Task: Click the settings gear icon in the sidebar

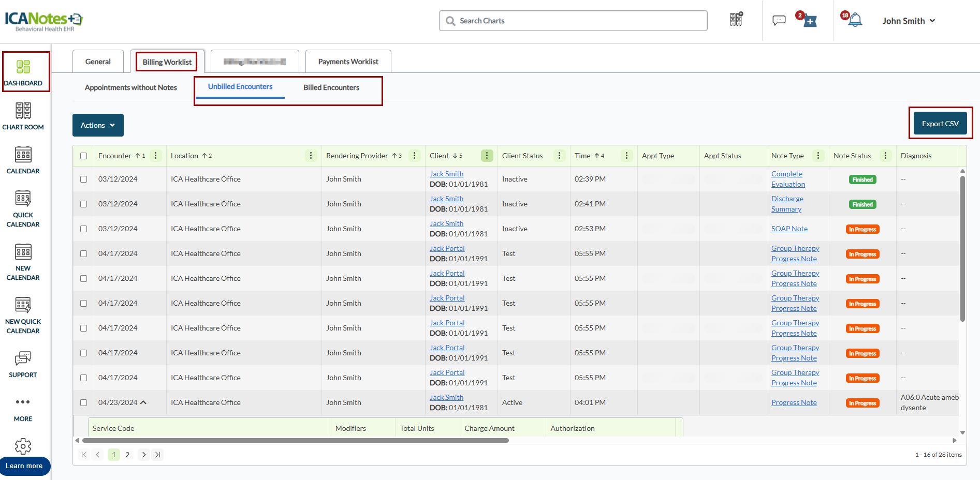Action: click(x=23, y=446)
